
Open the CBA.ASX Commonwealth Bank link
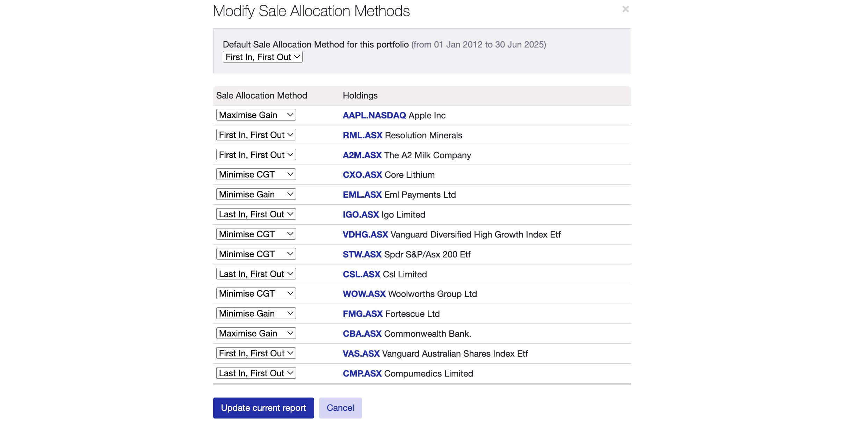coord(362,334)
